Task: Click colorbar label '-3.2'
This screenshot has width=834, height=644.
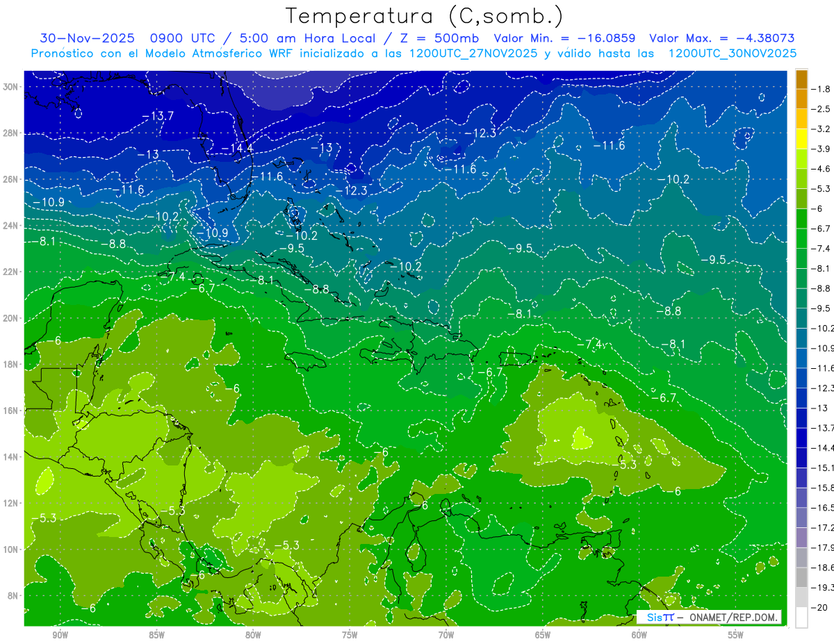Action: point(823,129)
